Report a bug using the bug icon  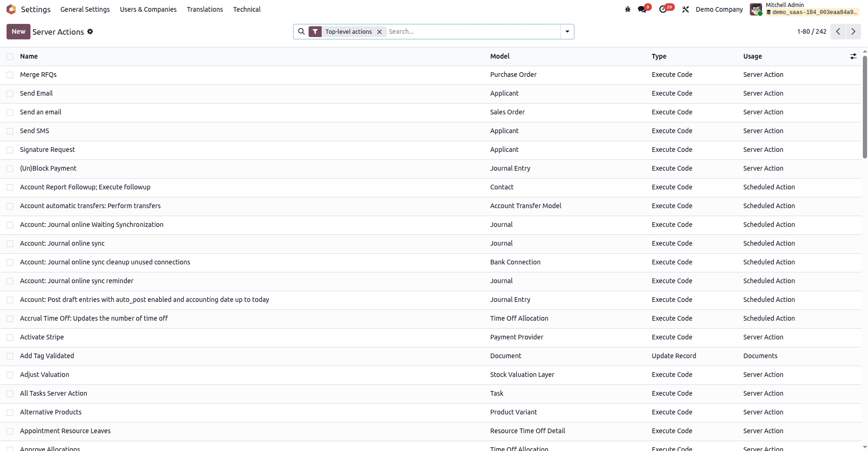(x=627, y=9)
